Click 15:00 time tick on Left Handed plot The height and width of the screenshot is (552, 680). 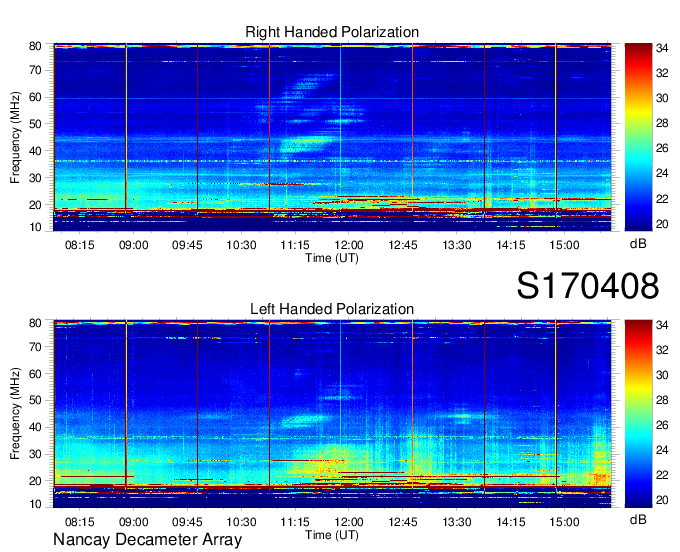[x=565, y=522]
